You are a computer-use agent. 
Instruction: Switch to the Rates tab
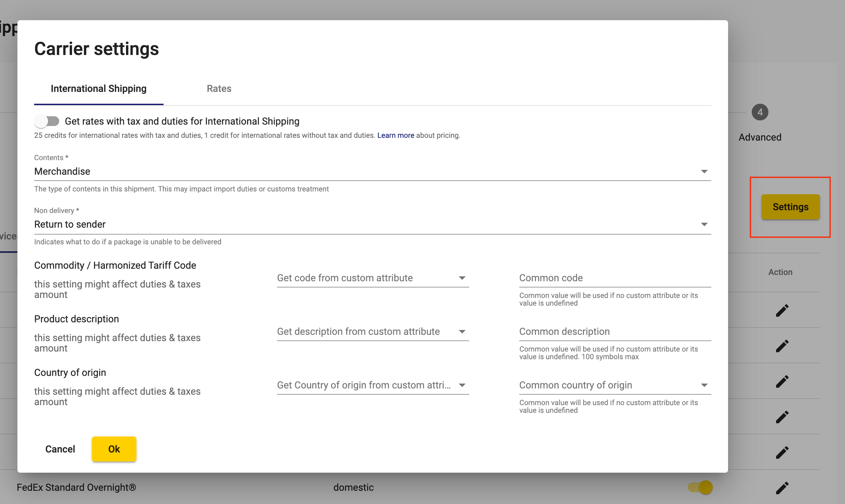219,88
